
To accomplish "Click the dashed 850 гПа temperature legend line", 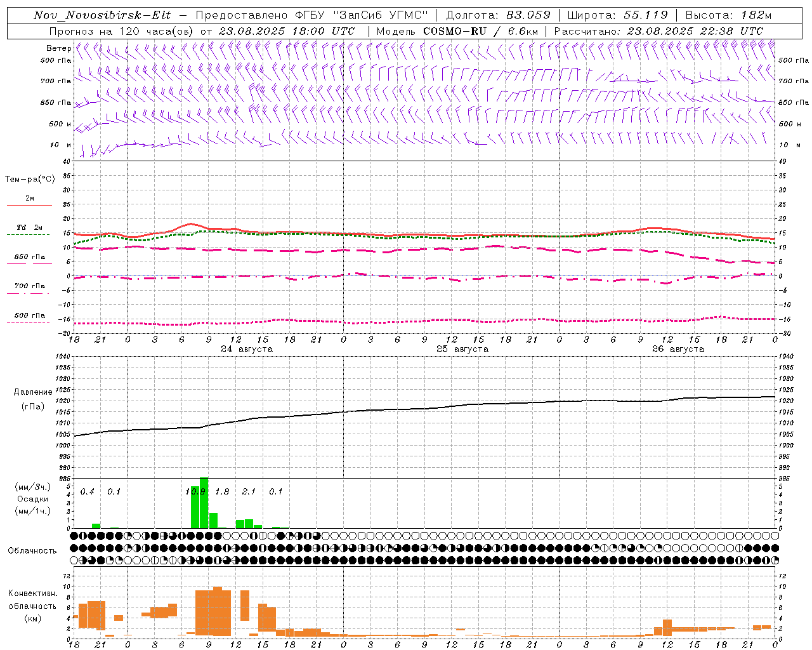I will pyautogui.click(x=29, y=263).
